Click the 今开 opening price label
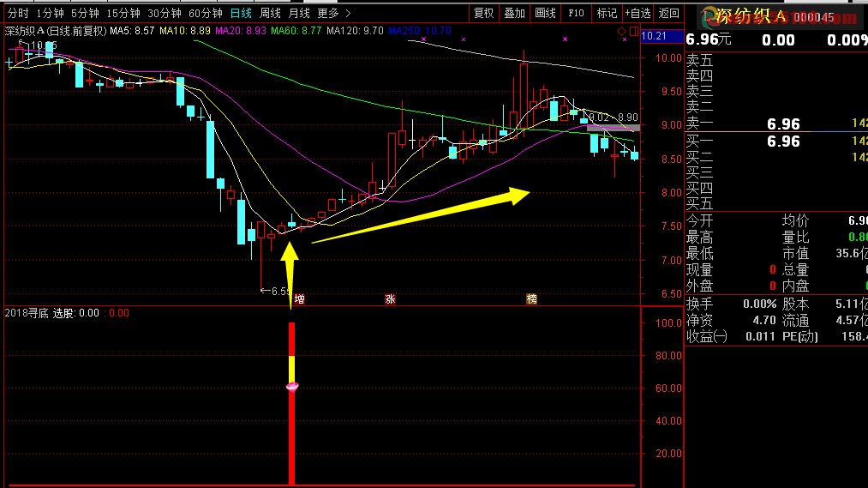868x488 pixels. [x=700, y=221]
